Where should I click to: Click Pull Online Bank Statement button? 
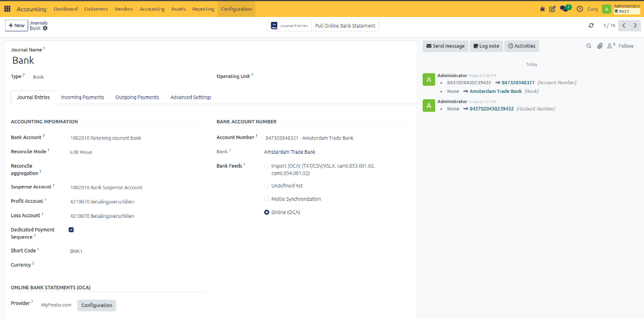345,25
